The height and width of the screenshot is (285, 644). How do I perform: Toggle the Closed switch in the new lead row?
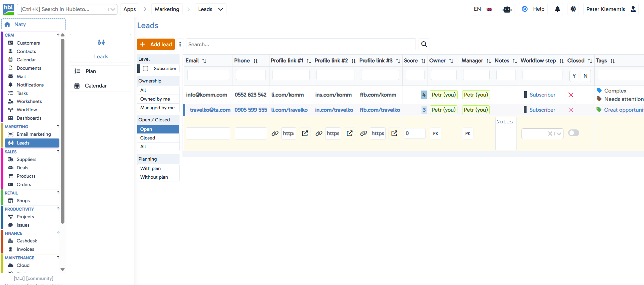574,133
